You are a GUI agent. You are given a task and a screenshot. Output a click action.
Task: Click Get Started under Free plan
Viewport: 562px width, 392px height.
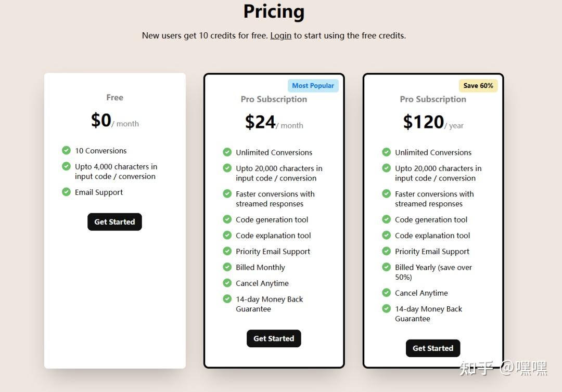pyautogui.click(x=114, y=222)
